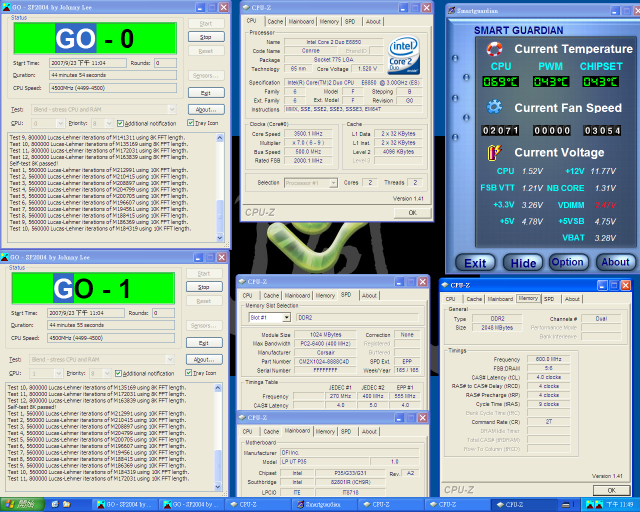Open Priority dropdown in GO-0 window
Viewport: 640px width, 512px height.
tap(109, 123)
